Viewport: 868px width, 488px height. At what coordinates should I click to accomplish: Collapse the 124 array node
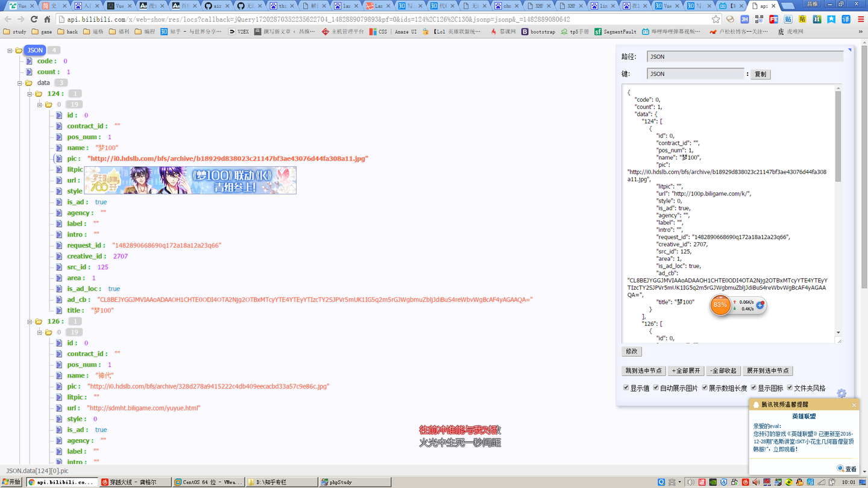click(x=30, y=94)
